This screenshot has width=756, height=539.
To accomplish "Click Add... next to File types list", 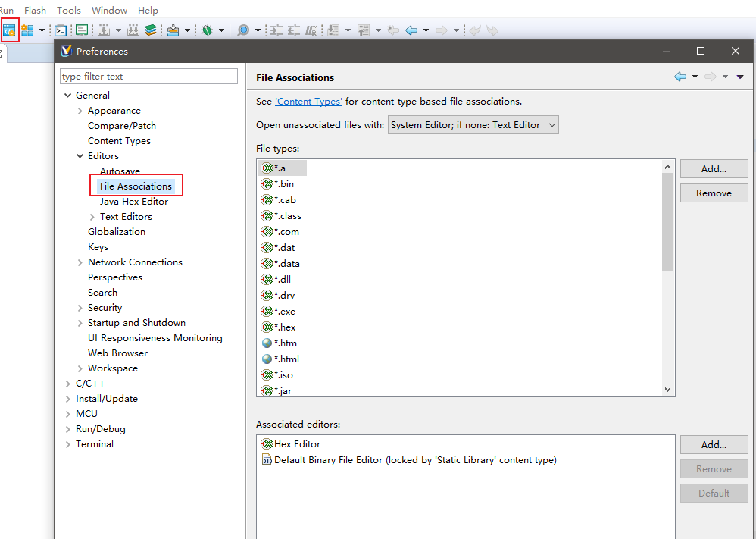I will pyautogui.click(x=714, y=168).
